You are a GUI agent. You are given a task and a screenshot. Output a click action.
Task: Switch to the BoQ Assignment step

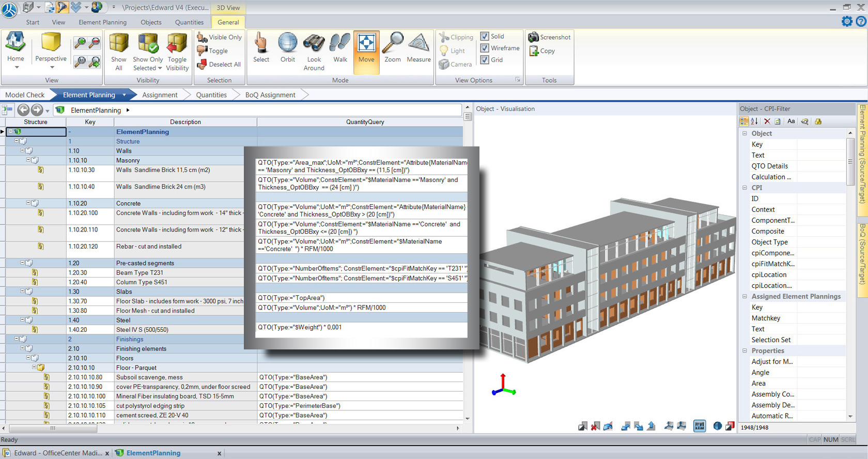[270, 95]
